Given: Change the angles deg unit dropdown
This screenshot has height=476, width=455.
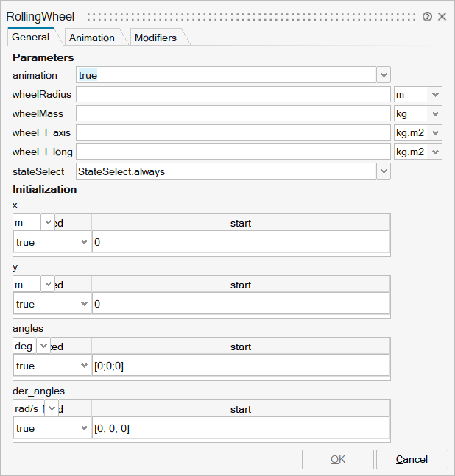Looking at the screenshot, I should [x=43, y=347].
